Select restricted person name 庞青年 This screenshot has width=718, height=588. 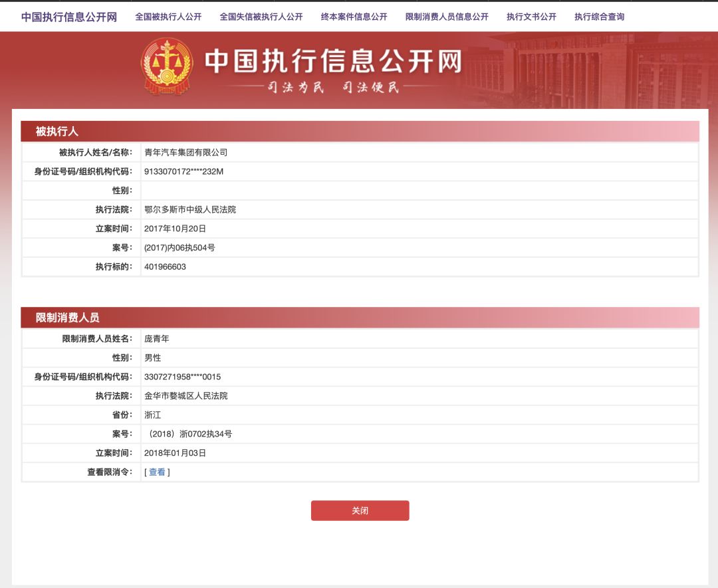click(x=157, y=339)
